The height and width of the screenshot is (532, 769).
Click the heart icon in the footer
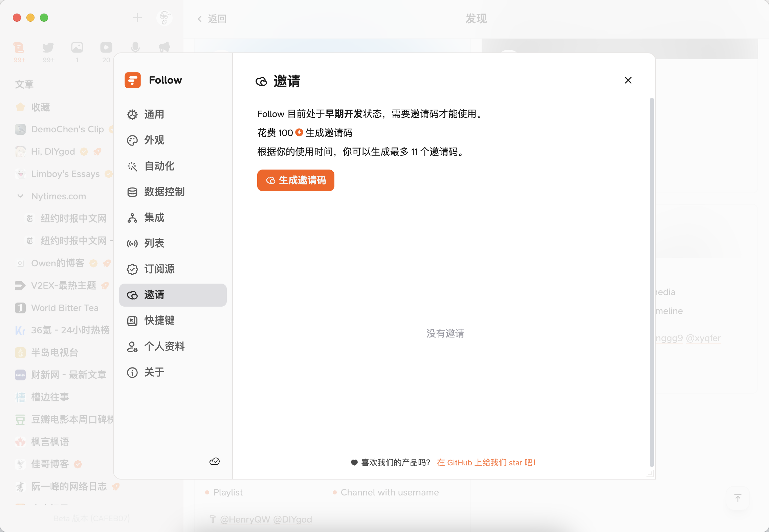click(354, 462)
